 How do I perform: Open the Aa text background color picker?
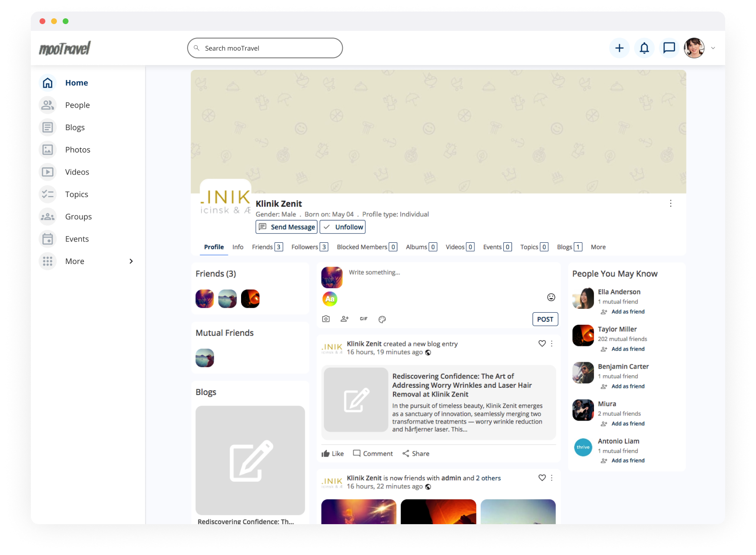tap(330, 299)
